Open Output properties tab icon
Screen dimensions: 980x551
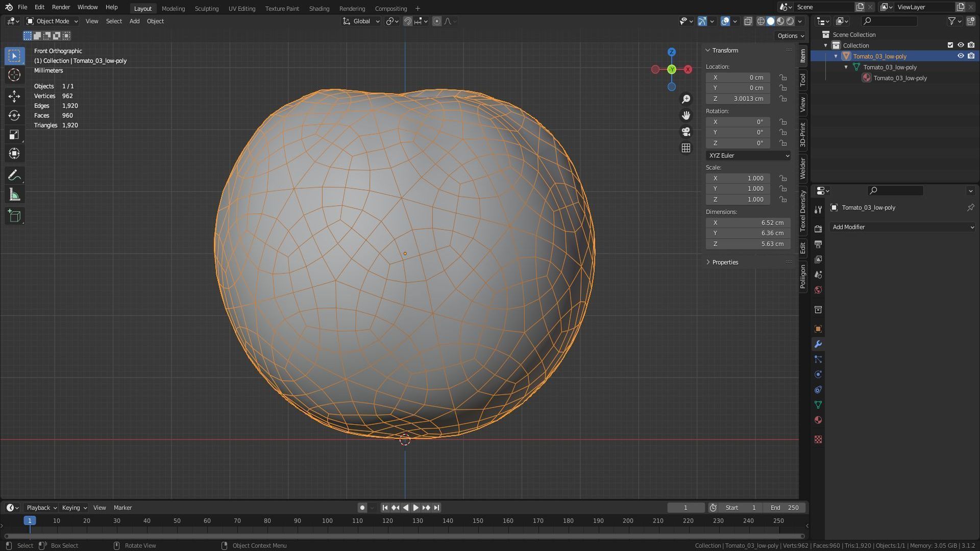pos(818,244)
